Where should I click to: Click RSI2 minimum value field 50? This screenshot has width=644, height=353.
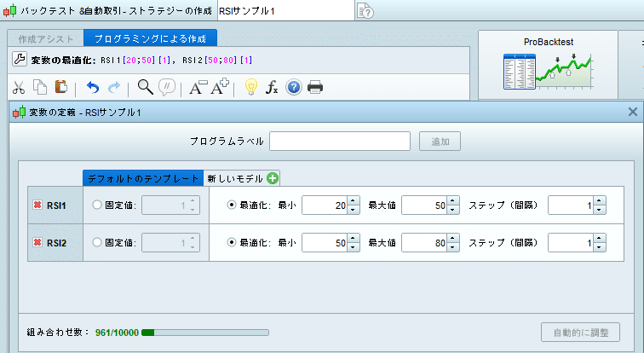click(325, 242)
